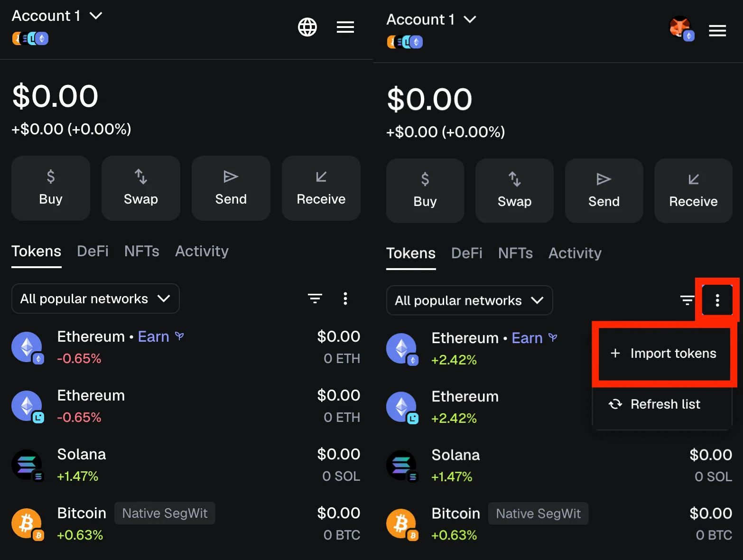Screen dimensions: 743x560
Task: Open the Account 1 selector
Action: 56,15
